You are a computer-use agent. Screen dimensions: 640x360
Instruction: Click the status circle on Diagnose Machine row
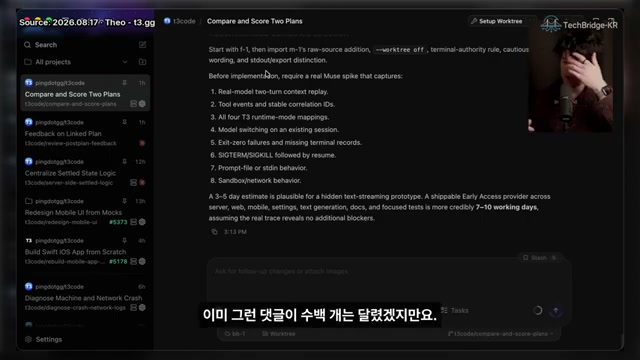142,308
